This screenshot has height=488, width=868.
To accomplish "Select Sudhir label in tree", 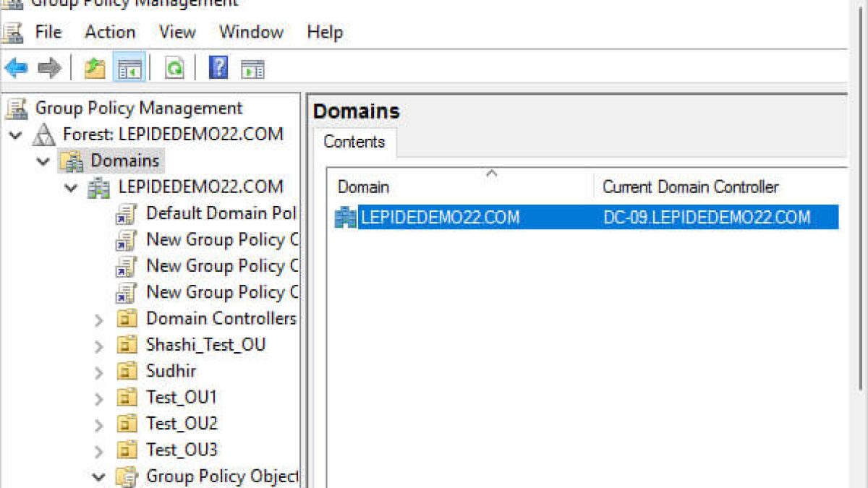I will click(171, 371).
